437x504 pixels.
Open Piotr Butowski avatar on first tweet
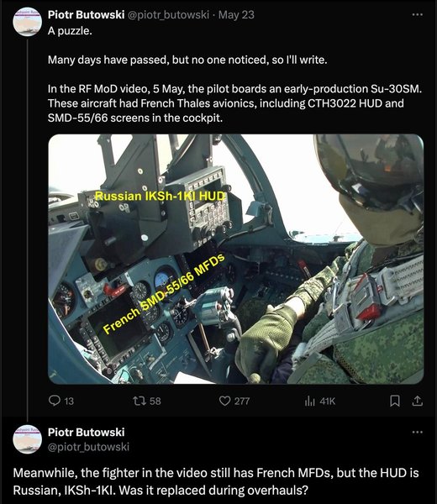28,22
